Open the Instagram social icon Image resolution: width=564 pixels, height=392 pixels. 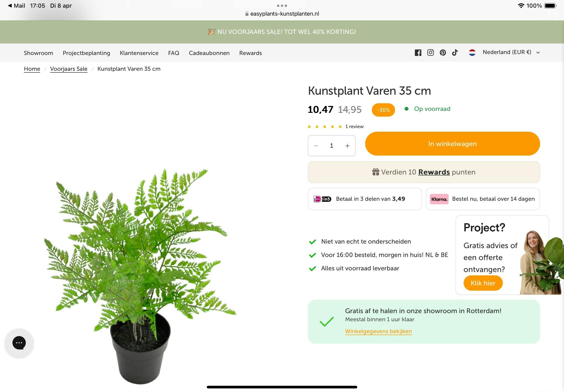click(430, 53)
